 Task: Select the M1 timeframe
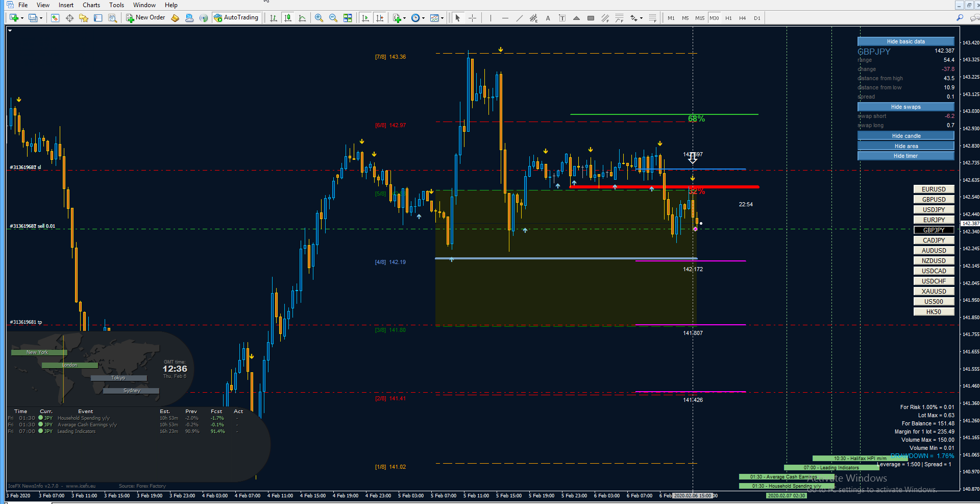point(671,18)
